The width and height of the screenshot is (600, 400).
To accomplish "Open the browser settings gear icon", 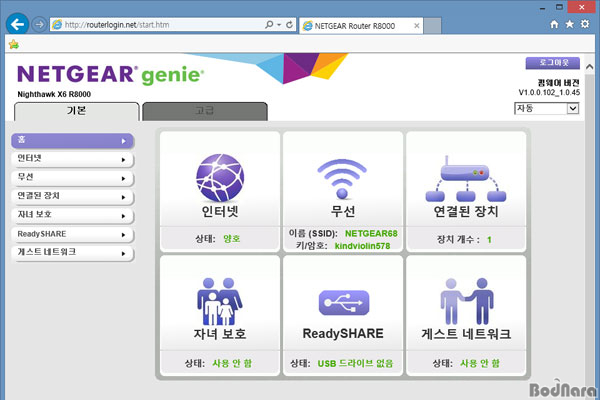I will point(585,24).
